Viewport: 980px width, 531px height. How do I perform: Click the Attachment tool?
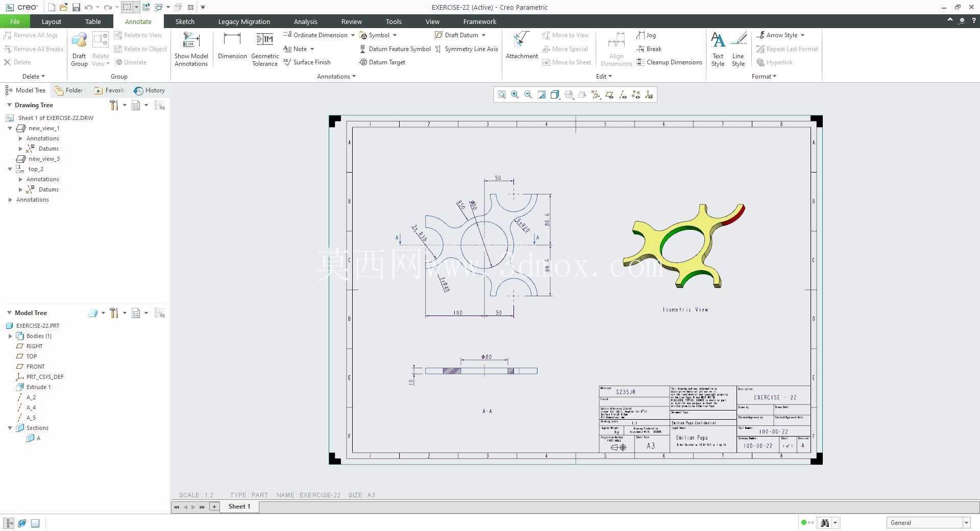[x=522, y=46]
